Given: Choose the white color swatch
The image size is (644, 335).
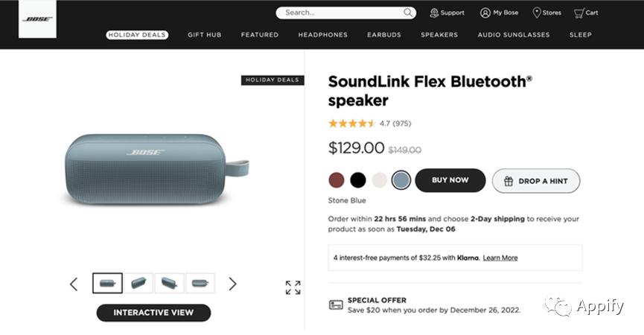Looking at the screenshot, I should pos(380,180).
